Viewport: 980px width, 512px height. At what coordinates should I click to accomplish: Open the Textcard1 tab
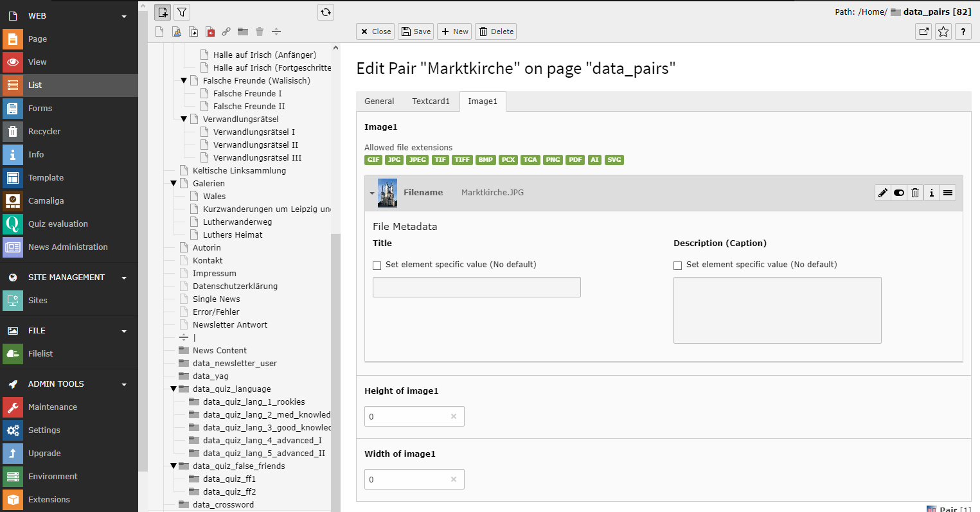[x=431, y=102]
